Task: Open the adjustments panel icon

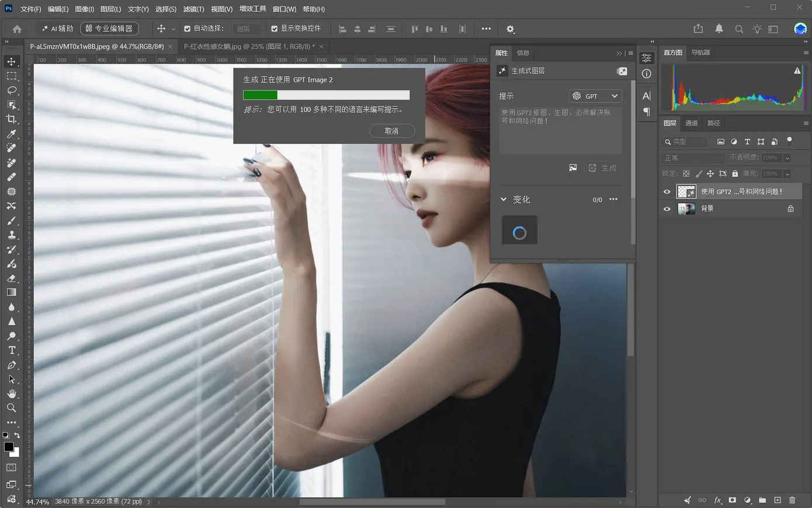Action: tap(747, 500)
